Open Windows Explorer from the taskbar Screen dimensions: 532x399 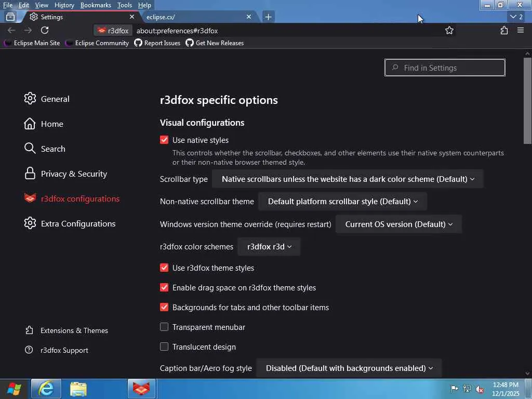click(78, 389)
